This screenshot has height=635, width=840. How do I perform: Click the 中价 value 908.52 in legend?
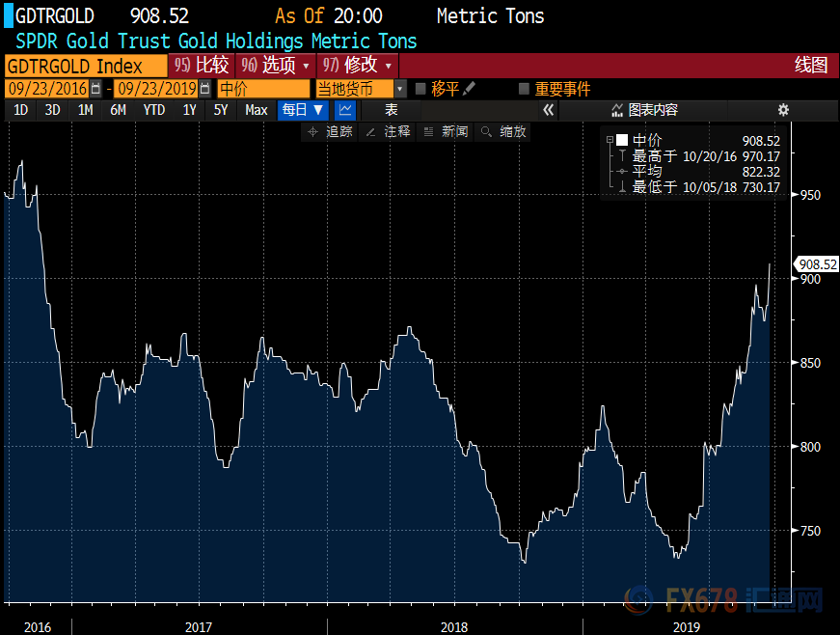click(761, 140)
